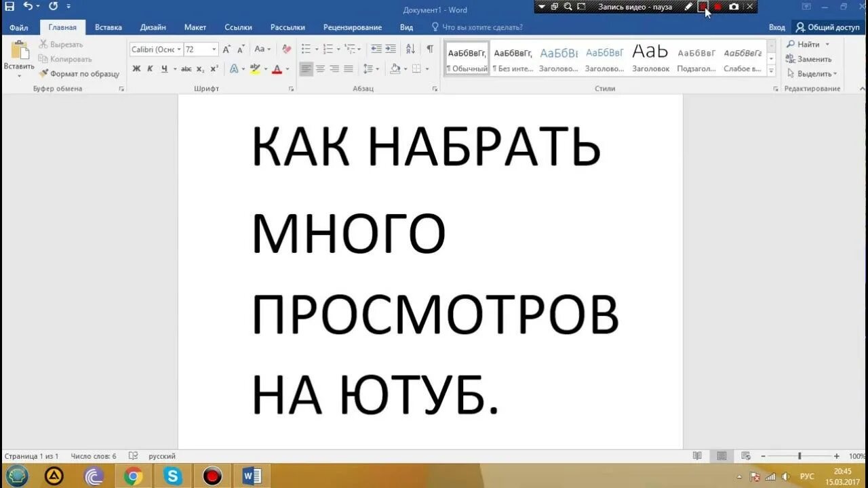Center the paragraph text
Image resolution: width=868 pixels, height=488 pixels.
pos(320,68)
